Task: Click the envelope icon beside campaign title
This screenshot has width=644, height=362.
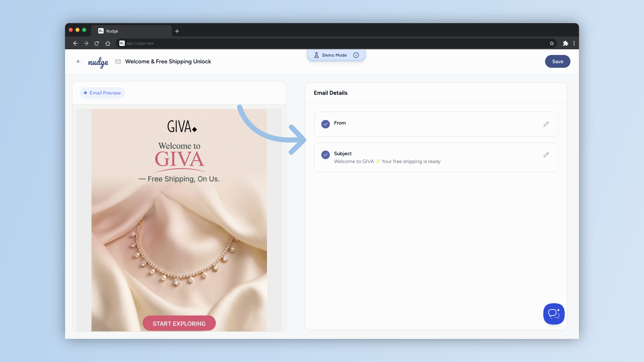Action: pos(118,61)
